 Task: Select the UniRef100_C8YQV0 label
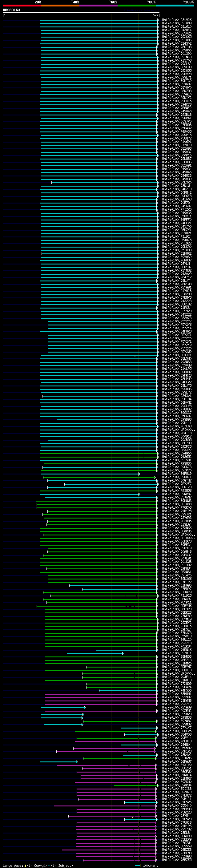pyautogui.click(x=177, y=88)
